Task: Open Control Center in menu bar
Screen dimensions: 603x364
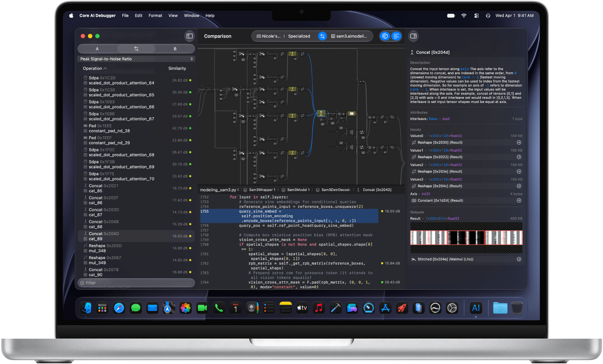Action: 476,16
